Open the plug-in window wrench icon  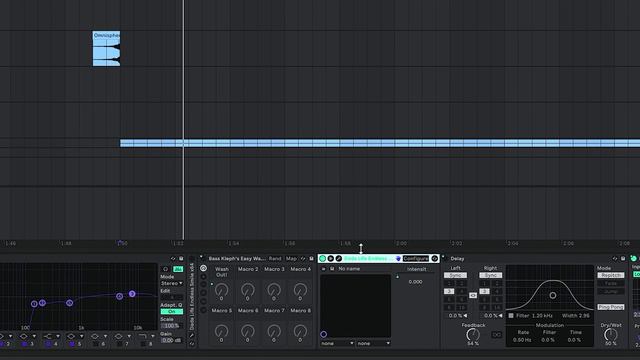tap(339, 258)
